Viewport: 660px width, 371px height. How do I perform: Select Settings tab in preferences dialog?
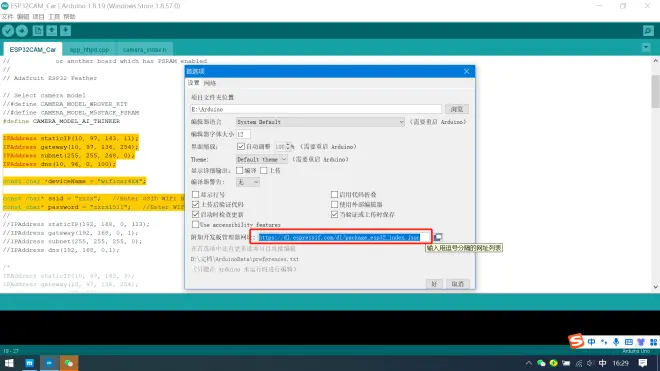194,83
